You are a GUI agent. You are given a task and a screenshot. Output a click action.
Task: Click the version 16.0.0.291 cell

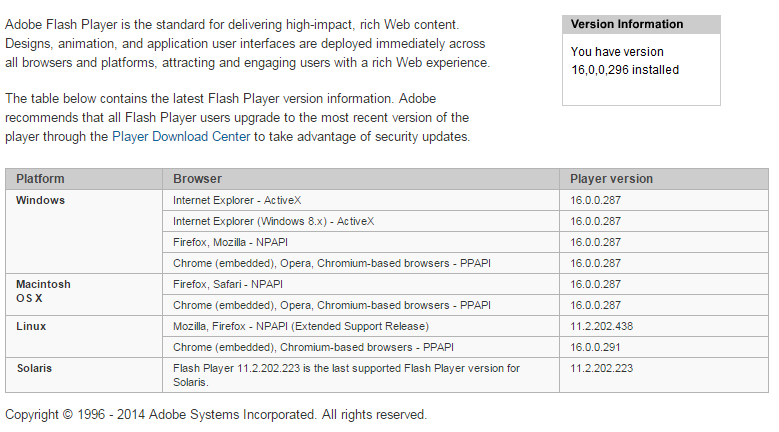click(x=664, y=347)
